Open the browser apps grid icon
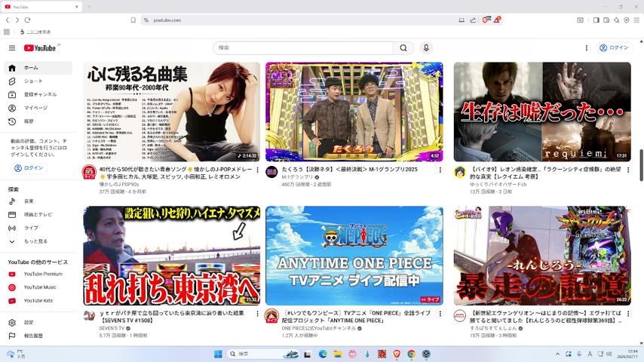644x362 pixels. (7, 32)
